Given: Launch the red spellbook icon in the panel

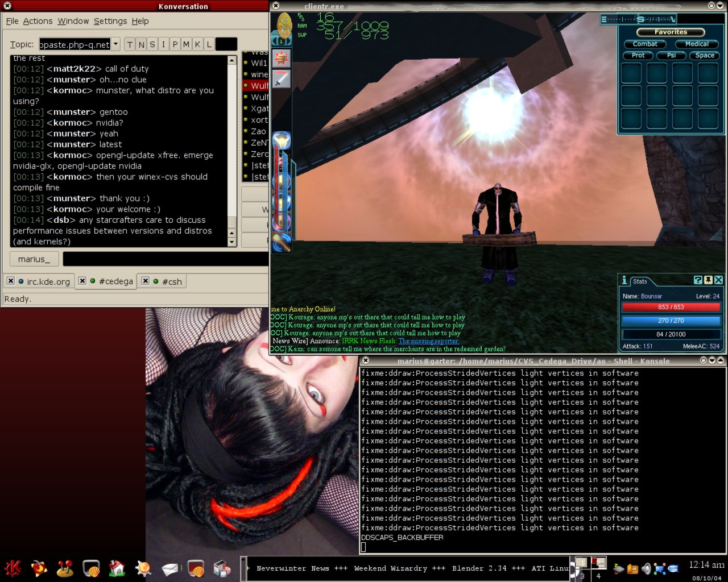Looking at the screenshot, I should [x=39, y=568].
